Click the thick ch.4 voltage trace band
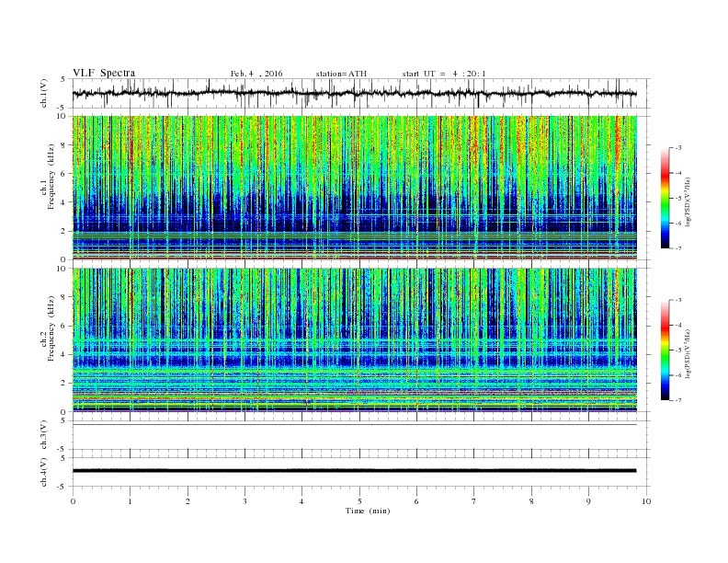 coord(354,471)
